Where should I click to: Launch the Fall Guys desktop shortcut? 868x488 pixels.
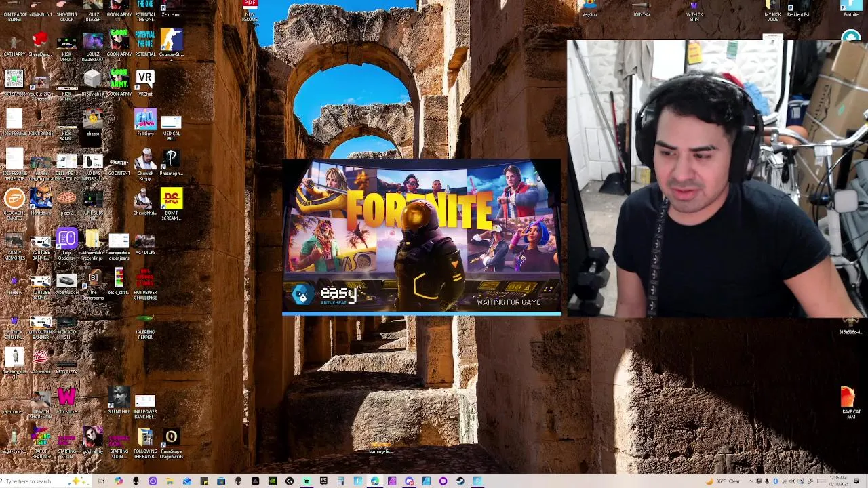pyautogui.click(x=145, y=123)
